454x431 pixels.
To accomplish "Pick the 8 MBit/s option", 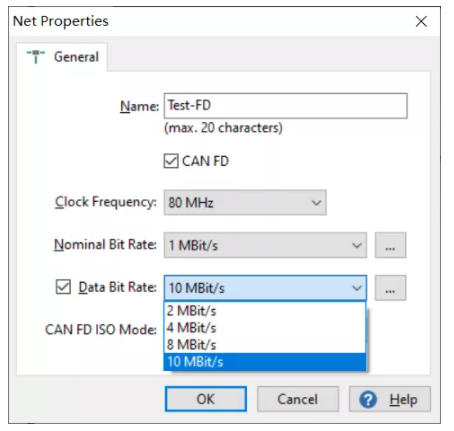I will 265,345.
